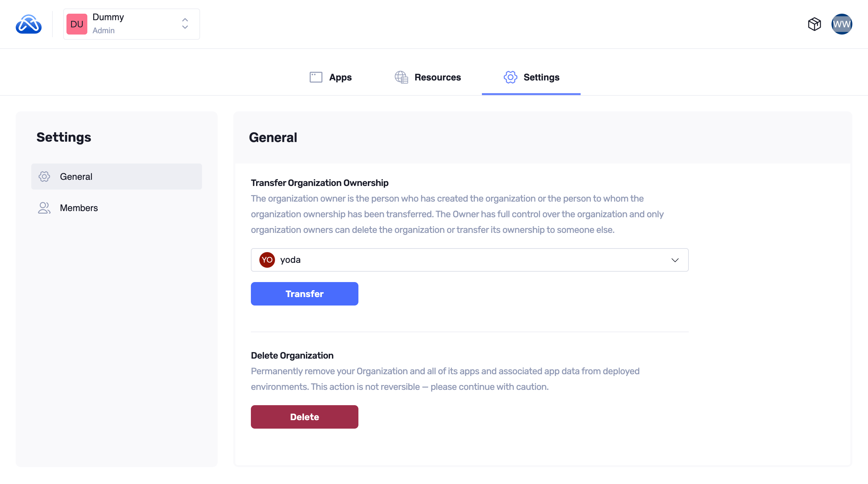The width and height of the screenshot is (868, 484).
Task: Open the cube package icon in header
Action: coord(814,24)
